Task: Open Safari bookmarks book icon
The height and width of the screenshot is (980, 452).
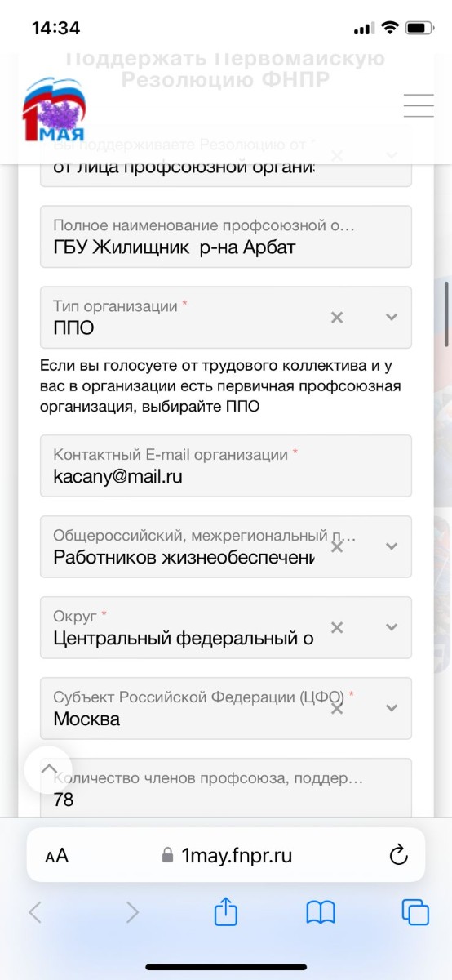Action: [321, 913]
